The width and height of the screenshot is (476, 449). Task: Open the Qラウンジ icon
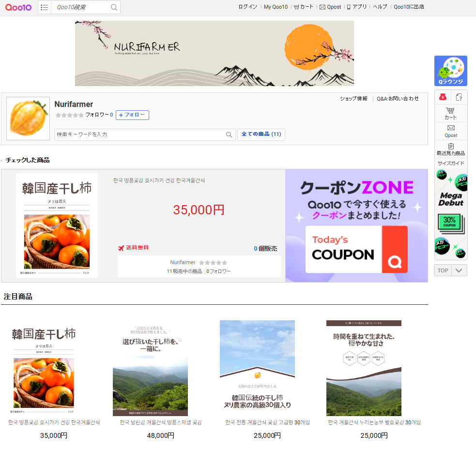point(450,71)
